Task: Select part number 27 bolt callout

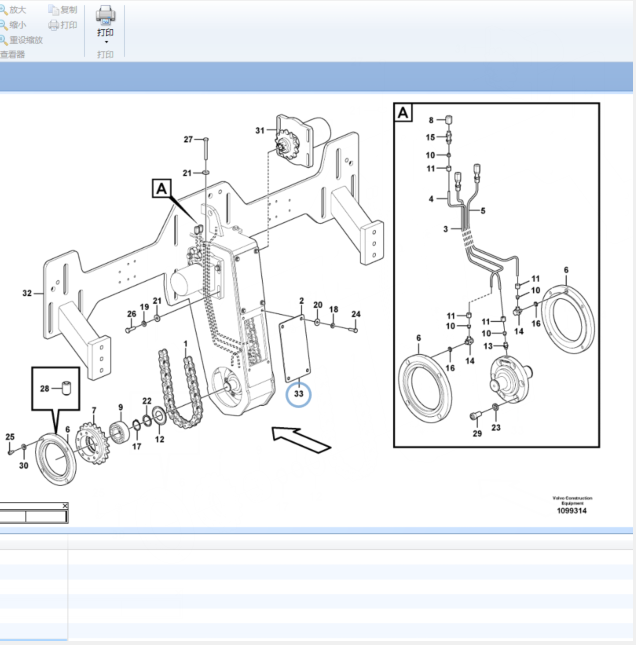Action: click(187, 139)
